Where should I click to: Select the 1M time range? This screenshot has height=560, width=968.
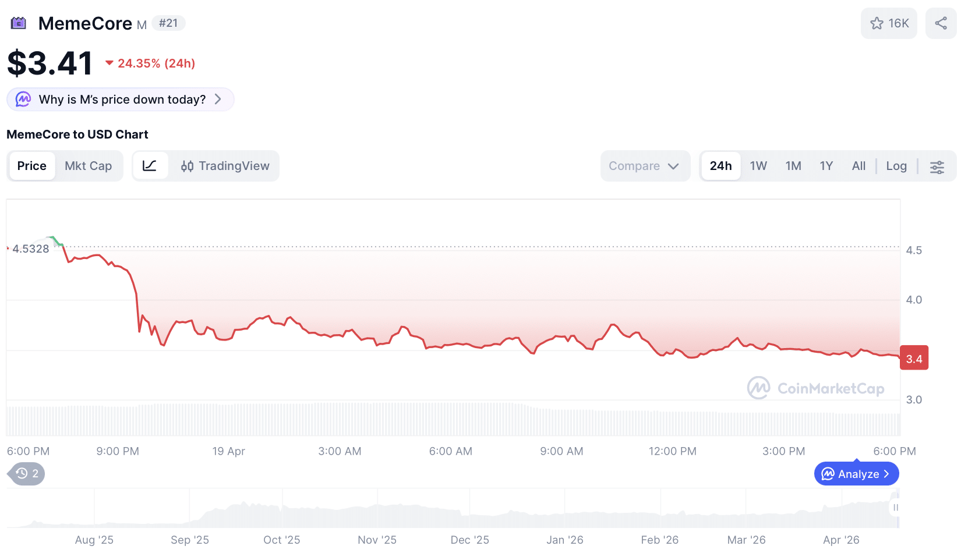[x=793, y=166]
